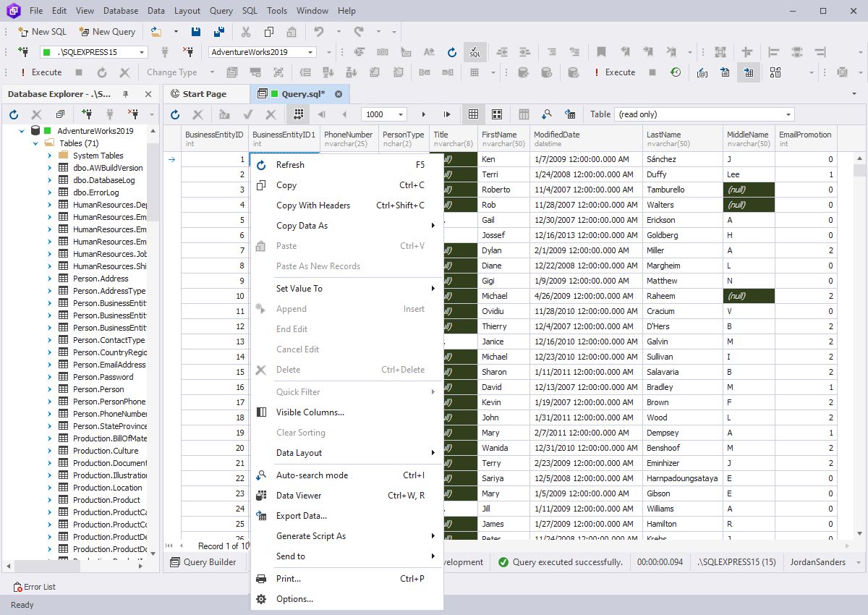Open the Query Builder at the bottom

click(206, 561)
